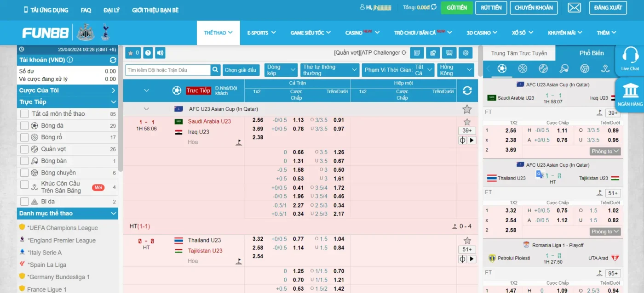This screenshot has width=644, height=293.
Task: Check the 'Bóng bàn' checkbox
Action: pos(24,161)
